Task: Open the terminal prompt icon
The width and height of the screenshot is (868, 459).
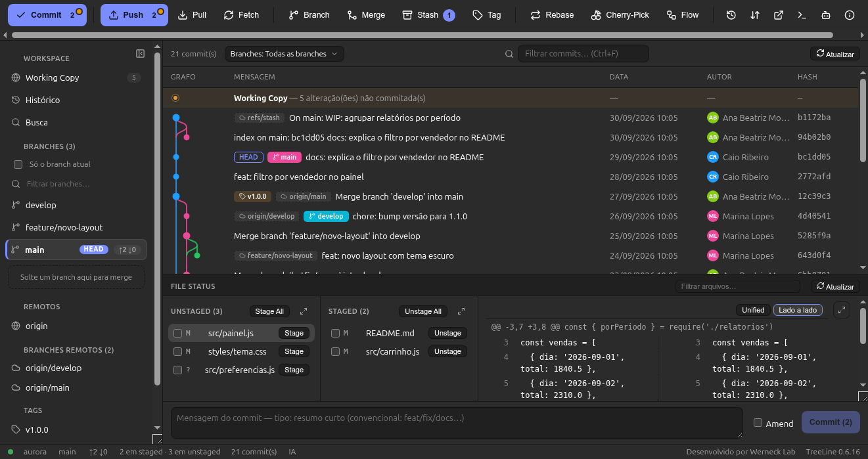Action: [x=802, y=15]
